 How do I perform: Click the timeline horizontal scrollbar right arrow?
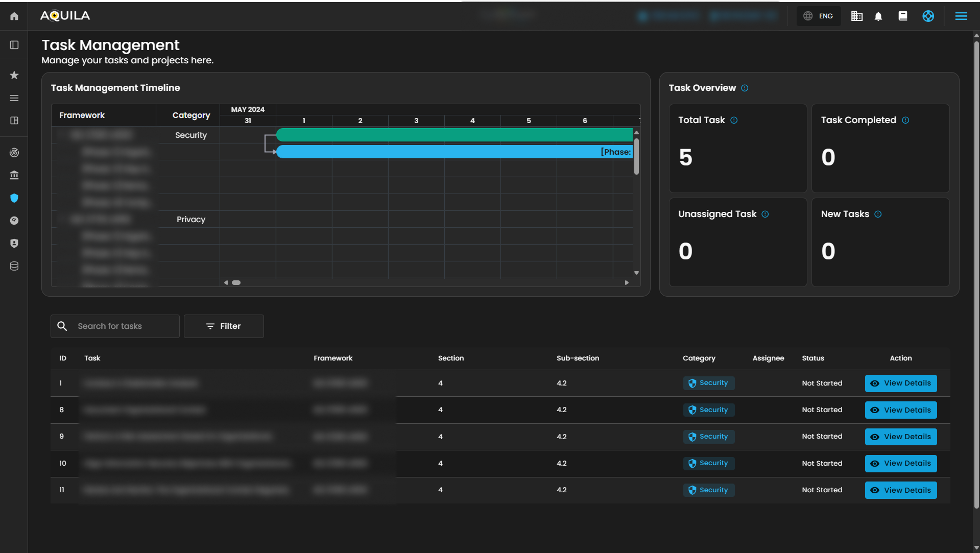[627, 283]
